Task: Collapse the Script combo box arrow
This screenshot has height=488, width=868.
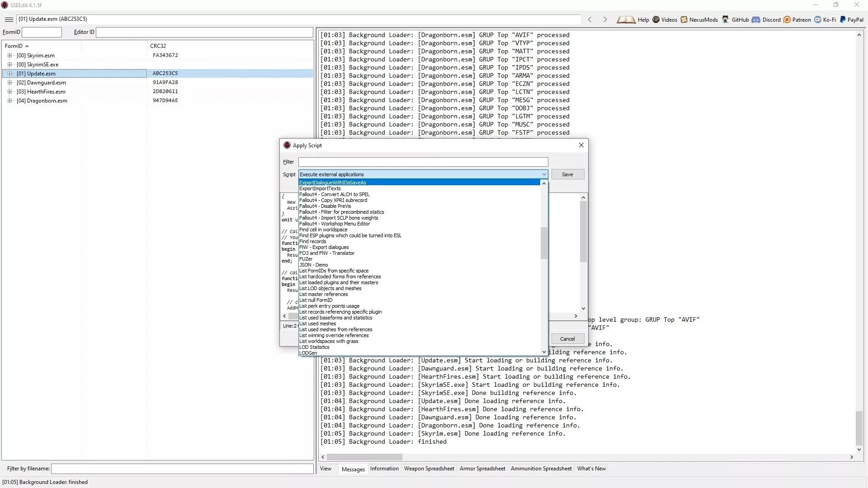Action: coord(544,174)
